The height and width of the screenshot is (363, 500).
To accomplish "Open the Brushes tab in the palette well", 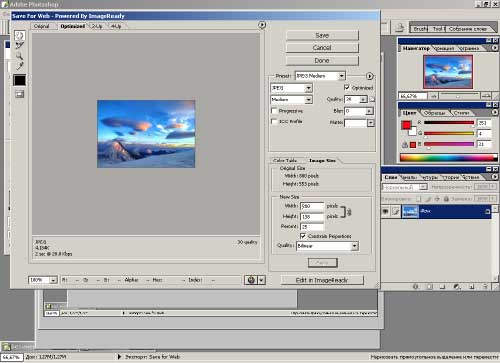I will pyautogui.click(x=420, y=29).
